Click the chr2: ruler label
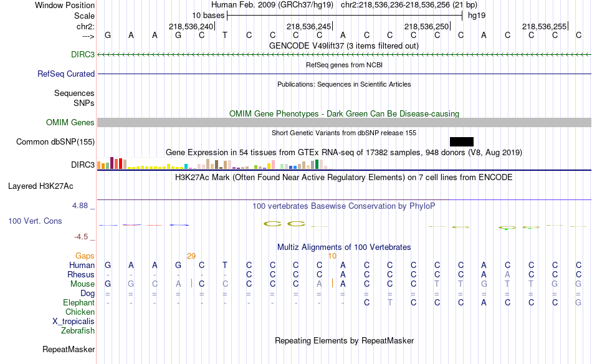The image size is (592, 364). 86,26
